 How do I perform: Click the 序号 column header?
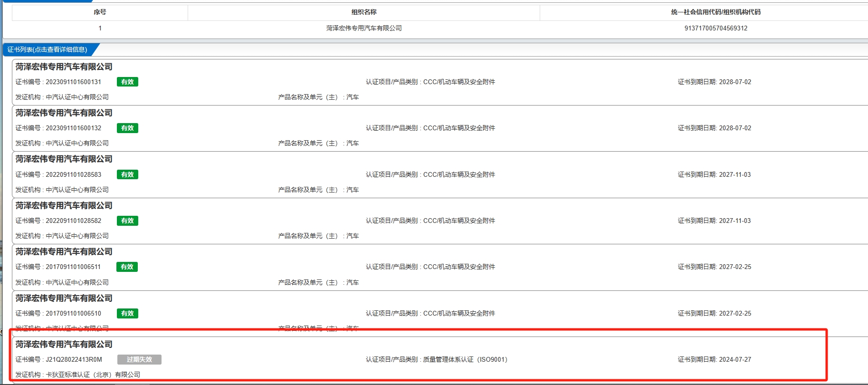pos(100,12)
